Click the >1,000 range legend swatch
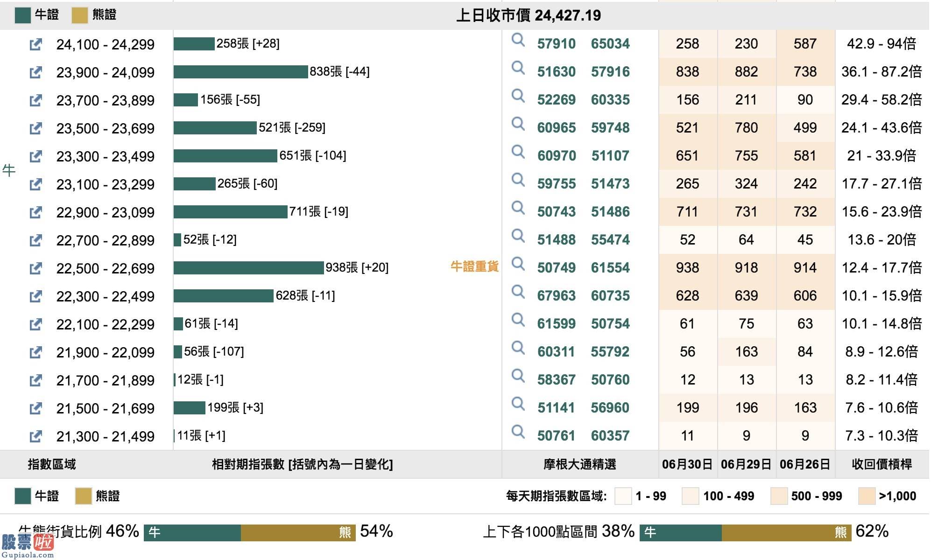 pyautogui.click(x=867, y=496)
